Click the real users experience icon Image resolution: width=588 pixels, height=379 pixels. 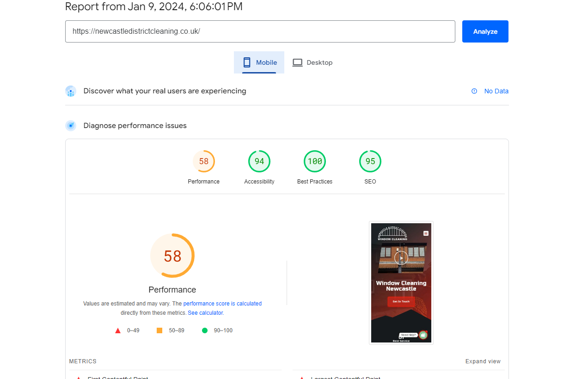click(x=71, y=91)
